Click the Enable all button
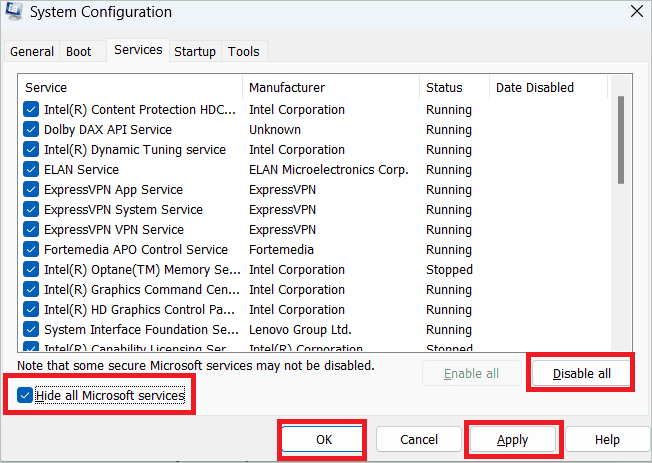This screenshot has width=652, height=463. click(472, 374)
